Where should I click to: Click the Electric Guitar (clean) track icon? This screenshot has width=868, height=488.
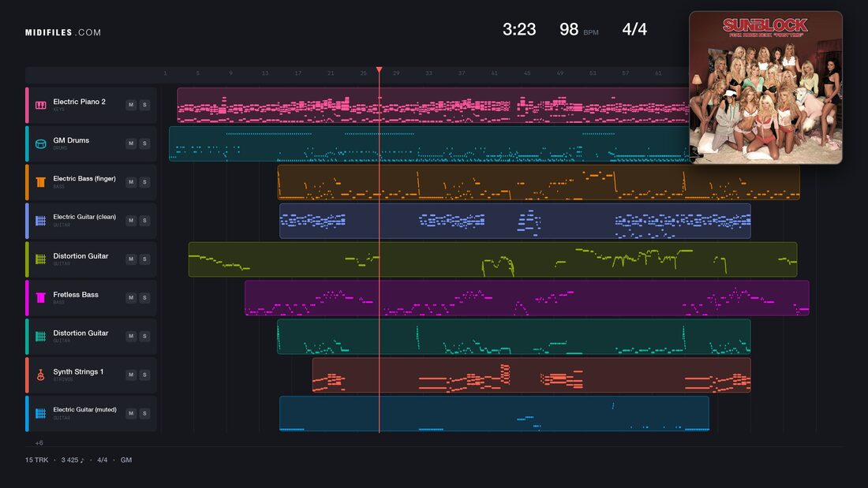point(40,221)
